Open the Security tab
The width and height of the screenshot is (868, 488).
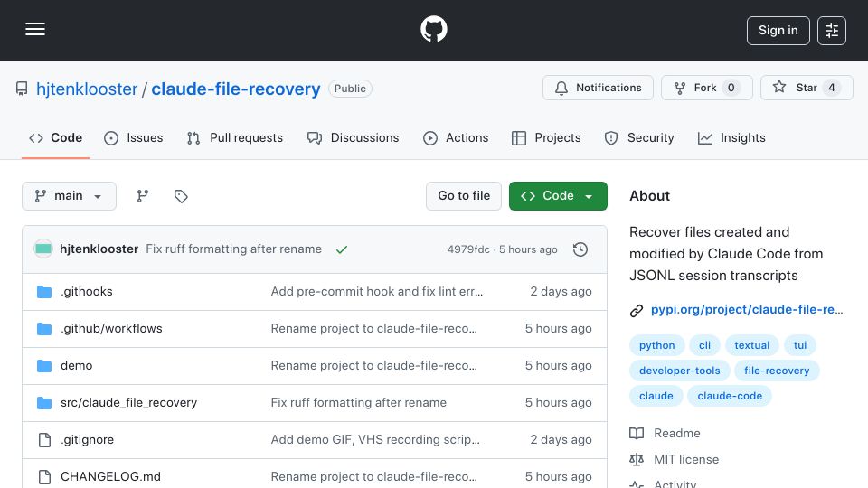tap(639, 137)
